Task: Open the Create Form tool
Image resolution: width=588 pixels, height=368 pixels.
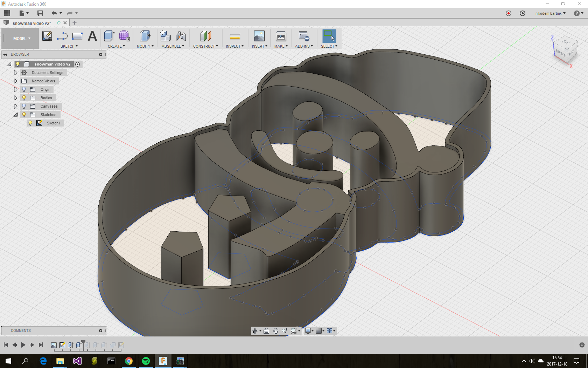Action: pyautogui.click(x=125, y=36)
